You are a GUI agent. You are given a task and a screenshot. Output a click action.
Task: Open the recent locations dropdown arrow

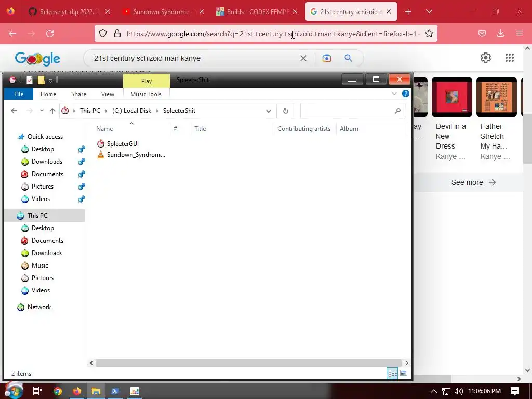42,111
